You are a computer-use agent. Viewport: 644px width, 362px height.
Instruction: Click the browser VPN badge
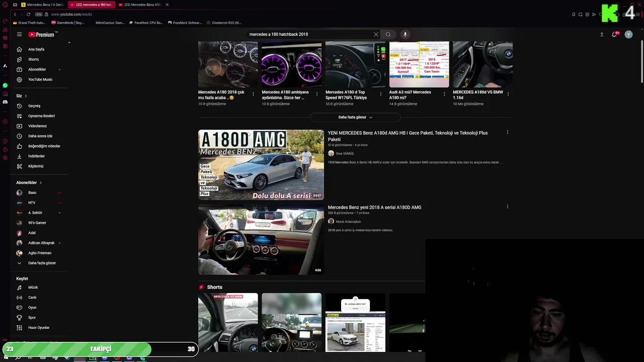39,15
